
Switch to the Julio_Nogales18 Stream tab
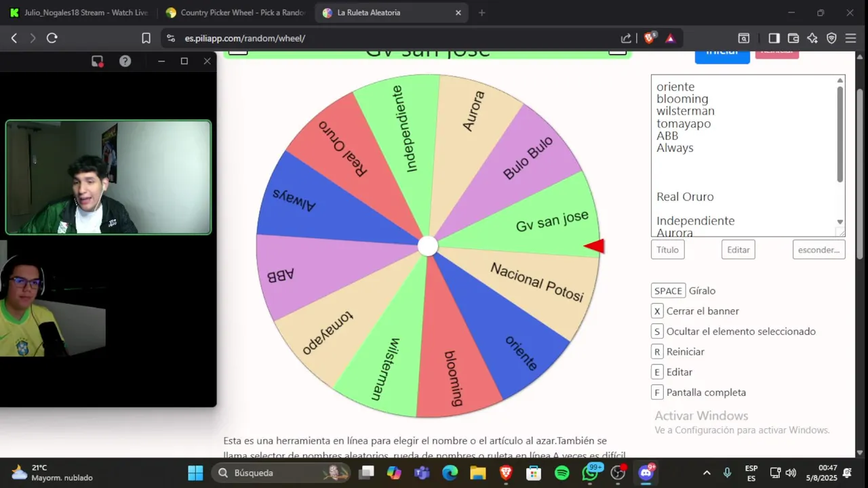[78, 13]
